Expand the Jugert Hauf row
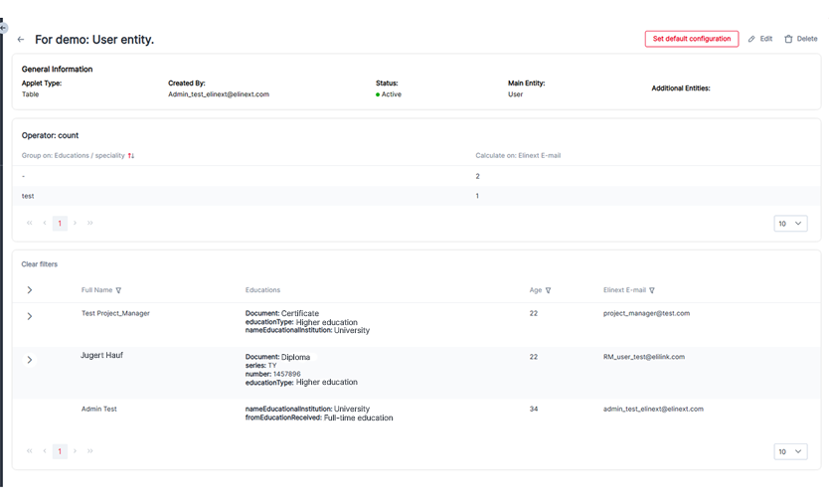The width and height of the screenshot is (829, 504). (x=30, y=360)
